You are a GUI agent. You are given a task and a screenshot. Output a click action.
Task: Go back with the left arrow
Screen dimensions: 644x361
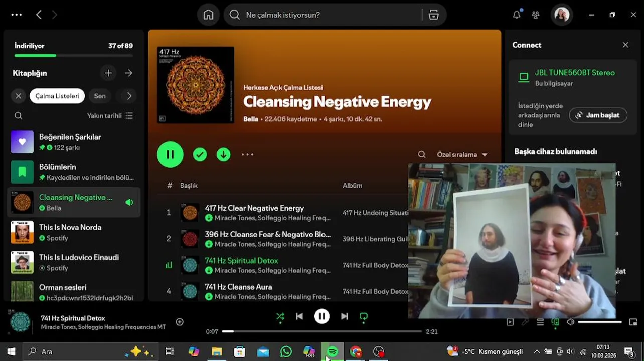[39, 15]
